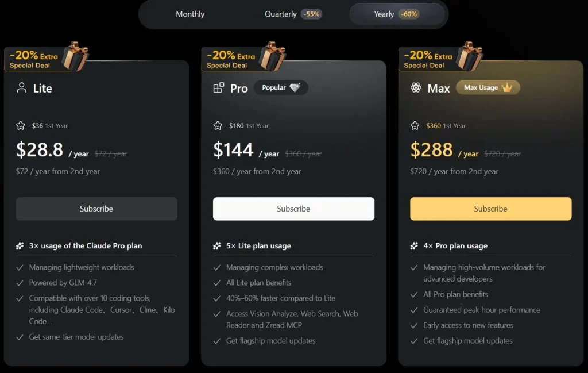Click the Popular badge on Pro

tap(281, 88)
